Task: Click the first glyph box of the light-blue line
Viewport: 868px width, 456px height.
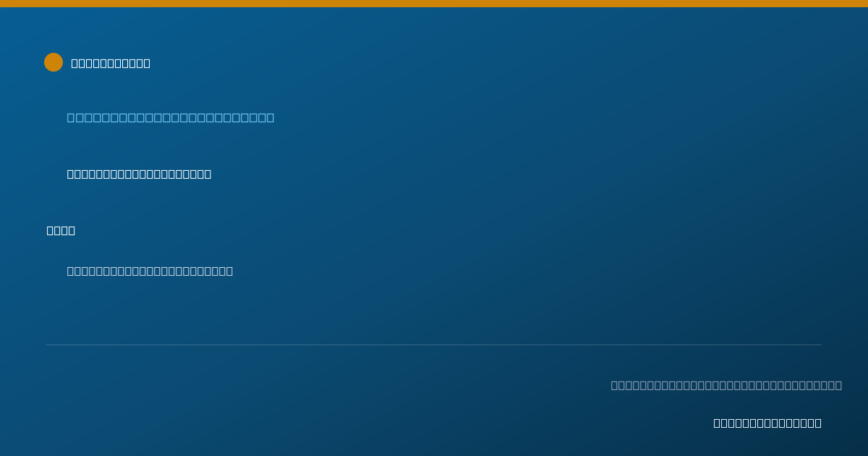Action: 71,117
